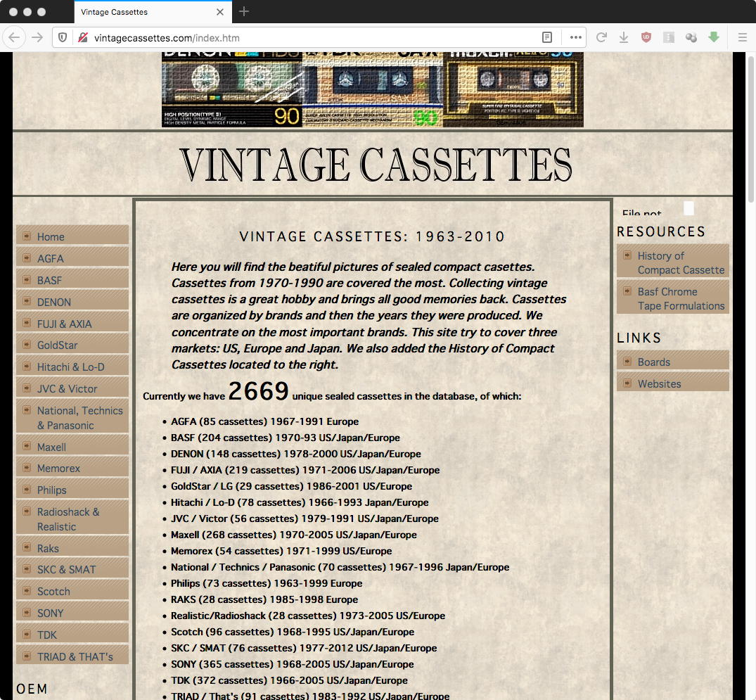756x700 pixels.
Task: Click the bullet icon beside Philips
Action: pyautogui.click(x=27, y=489)
